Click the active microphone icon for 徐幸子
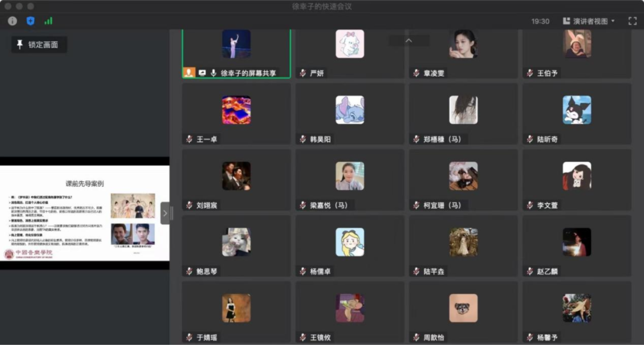 pyautogui.click(x=213, y=73)
